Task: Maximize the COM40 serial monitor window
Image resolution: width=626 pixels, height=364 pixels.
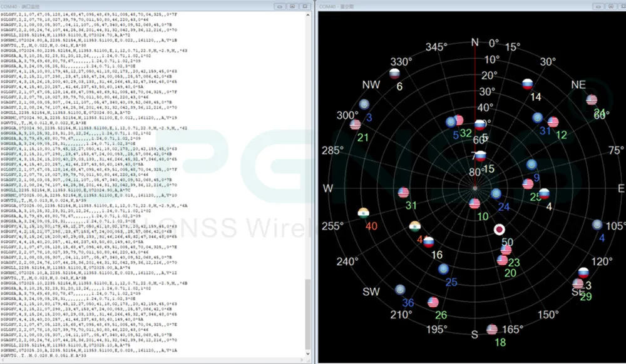Action: click(x=292, y=6)
